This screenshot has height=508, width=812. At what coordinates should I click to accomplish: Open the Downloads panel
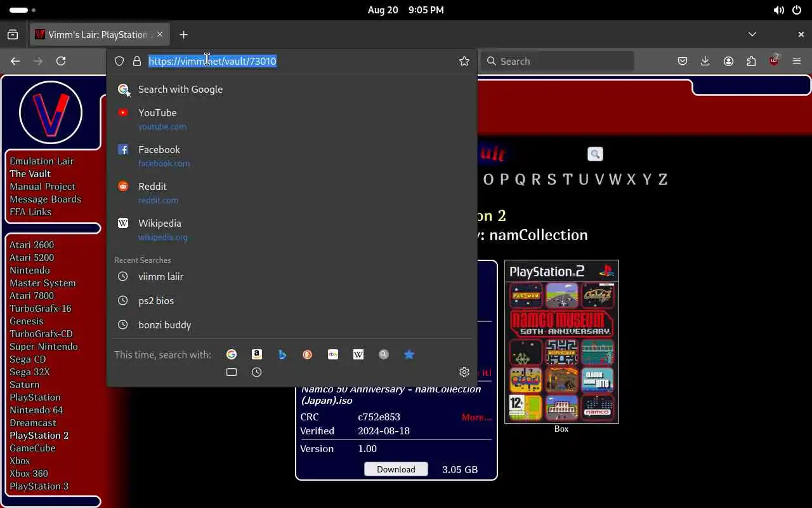(x=705, y=61)
